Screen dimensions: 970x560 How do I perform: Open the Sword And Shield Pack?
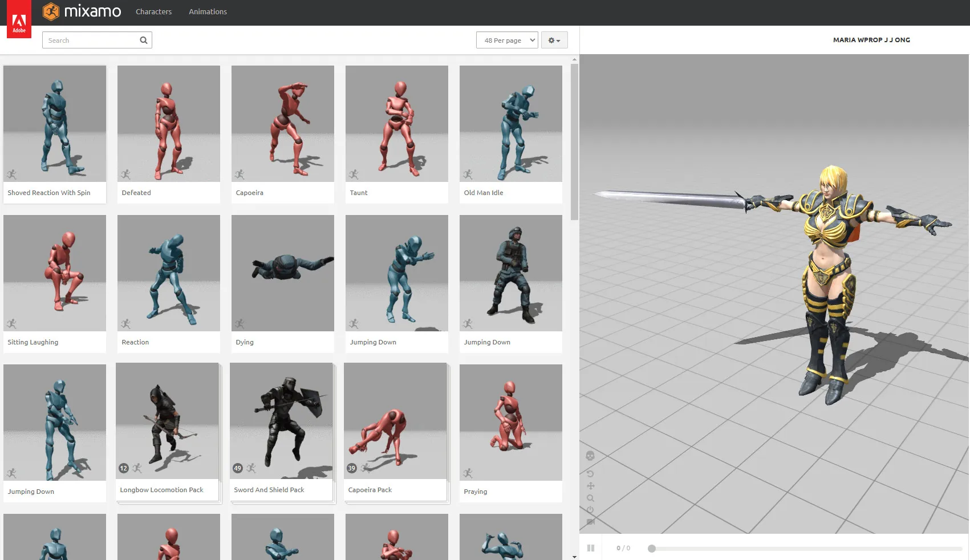point(281,432)
